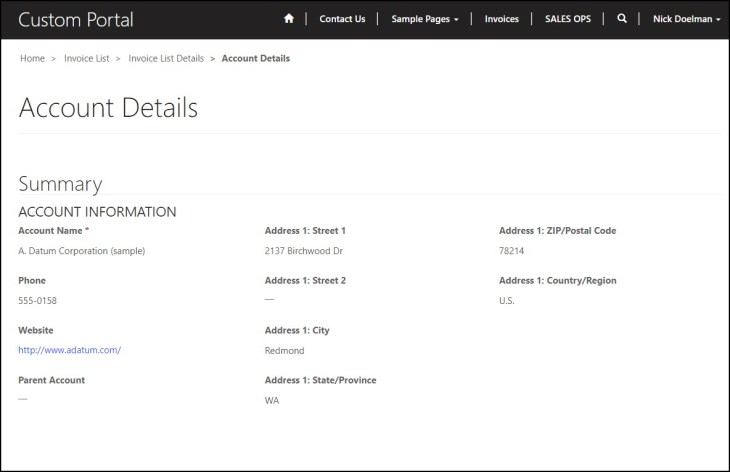730x472 pixels.
Task: Open search with the magnifier icon
Action: (622, 19)
